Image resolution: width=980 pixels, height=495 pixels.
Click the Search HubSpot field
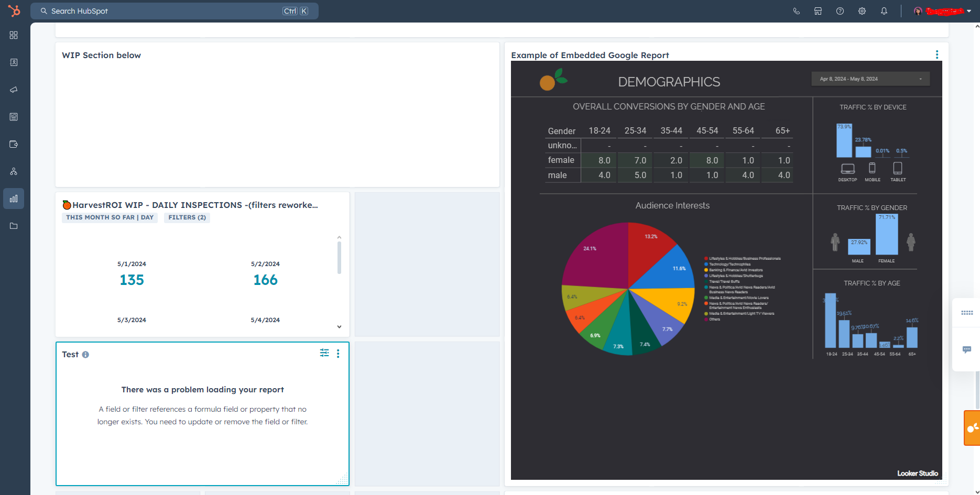175,11
